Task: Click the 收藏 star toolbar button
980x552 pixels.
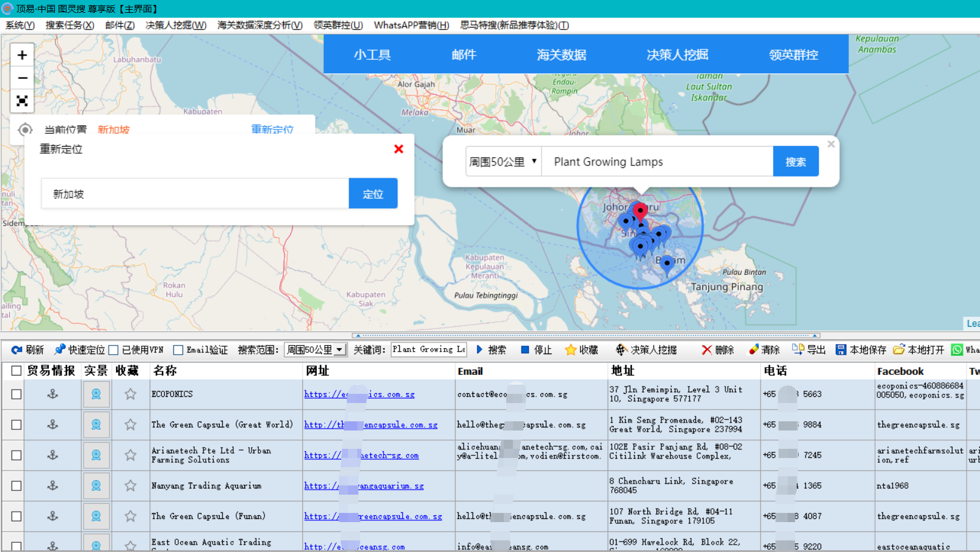Action: tap(581, 350)
